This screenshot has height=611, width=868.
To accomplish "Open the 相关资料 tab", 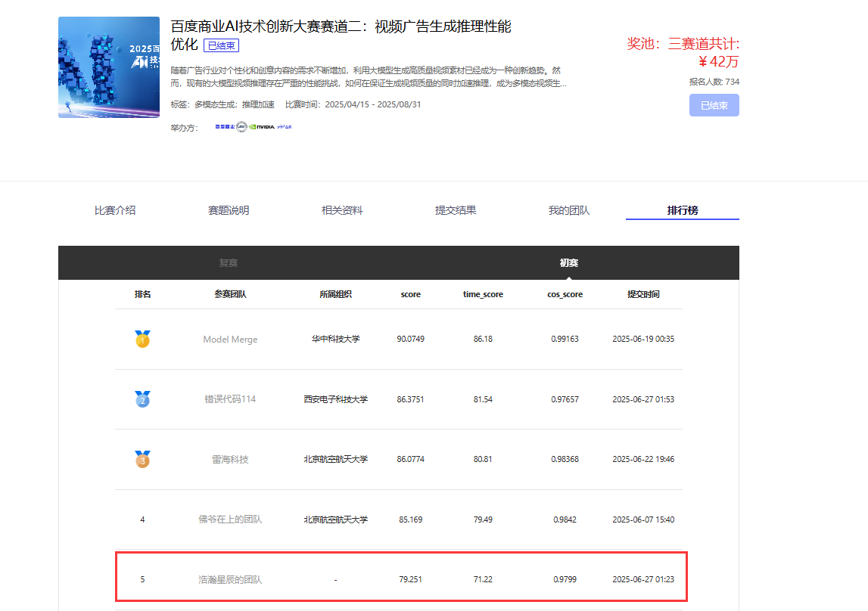I will (342, 210).
